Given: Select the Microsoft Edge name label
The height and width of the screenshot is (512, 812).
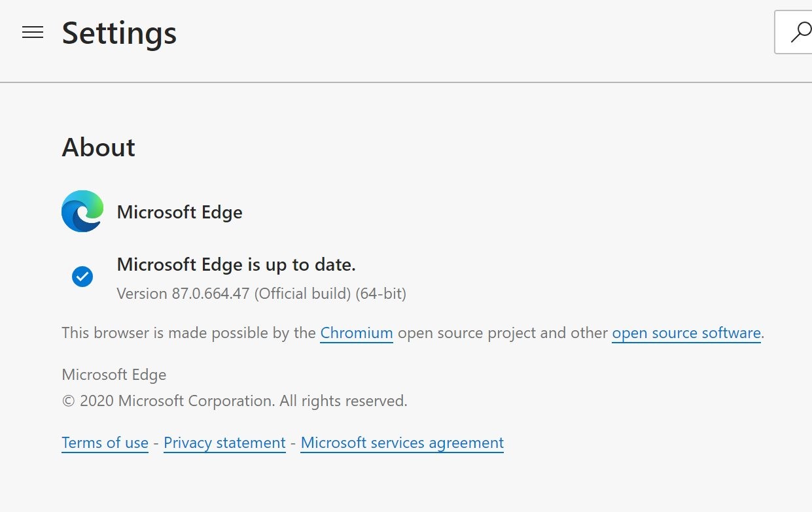Looking at the screenshot, I should [x=179, y=212].
